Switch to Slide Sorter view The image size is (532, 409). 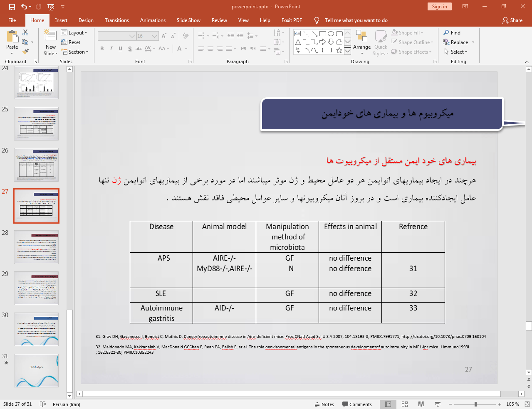point(405,404)
